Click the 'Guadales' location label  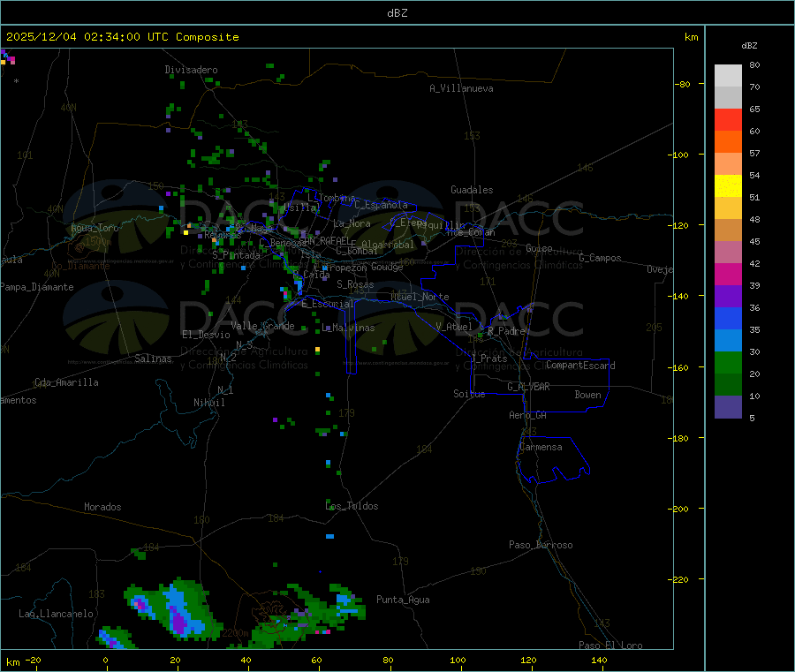[x=472, y=190]
